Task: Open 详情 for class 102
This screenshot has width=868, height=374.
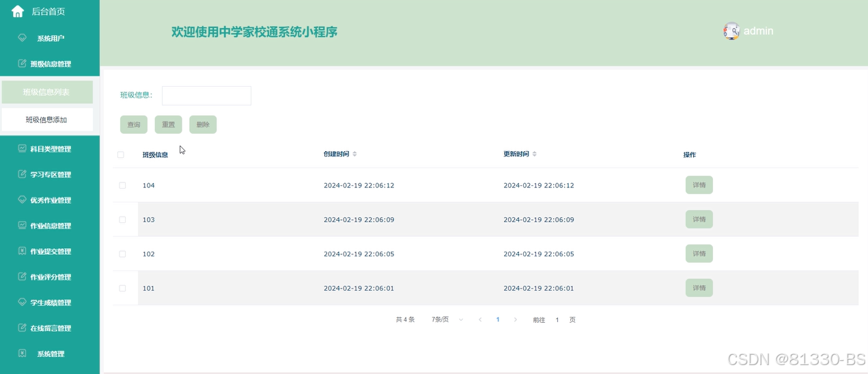Action: click(x=699, y=254)
